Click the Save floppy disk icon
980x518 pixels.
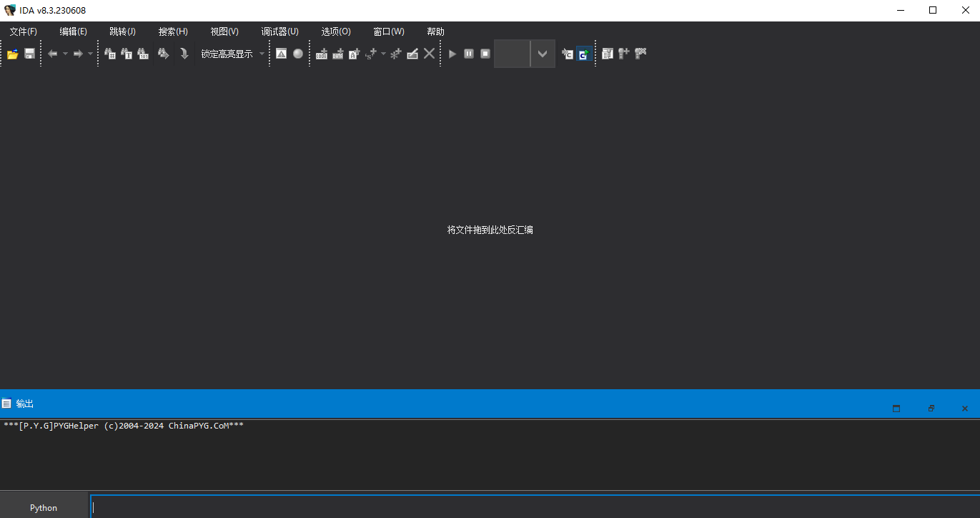pos(29,54)
